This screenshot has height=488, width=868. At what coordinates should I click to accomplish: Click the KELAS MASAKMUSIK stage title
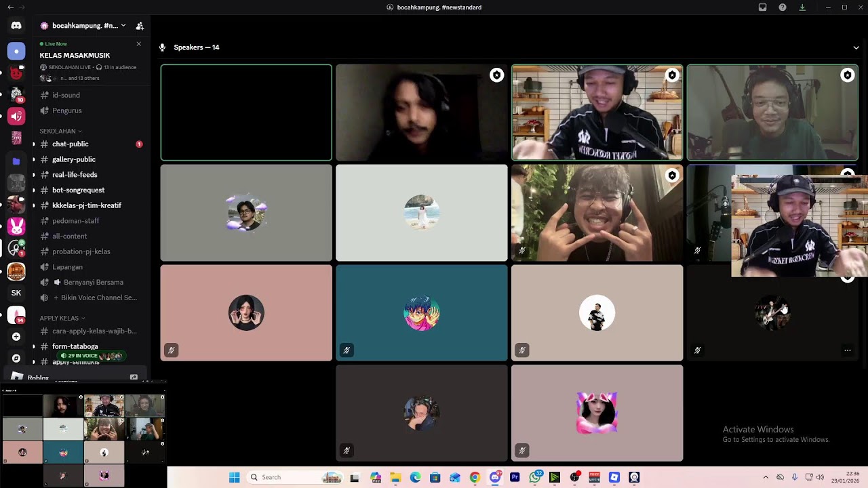click(75, 56)
